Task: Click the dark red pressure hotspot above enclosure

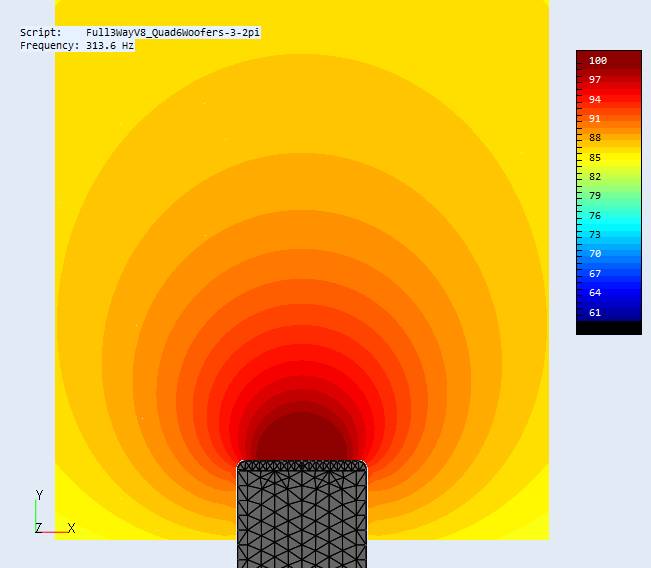Action: pyautogui.click(x=302, y=436)
